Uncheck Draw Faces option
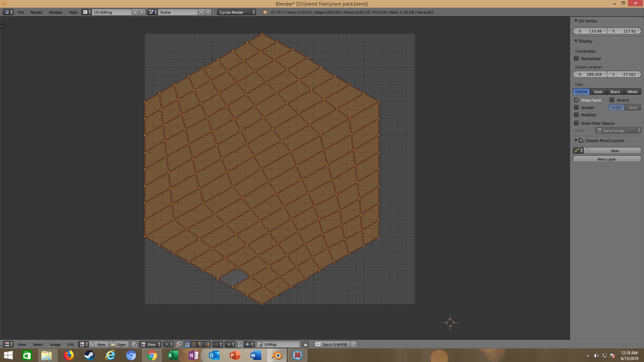The image size is (644, 362). (x=576, y=100)
